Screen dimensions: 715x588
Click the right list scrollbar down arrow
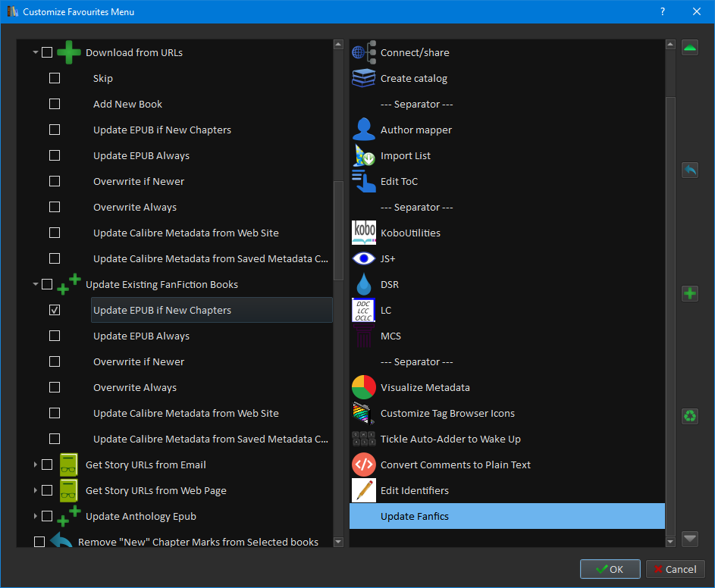[670, 542]
